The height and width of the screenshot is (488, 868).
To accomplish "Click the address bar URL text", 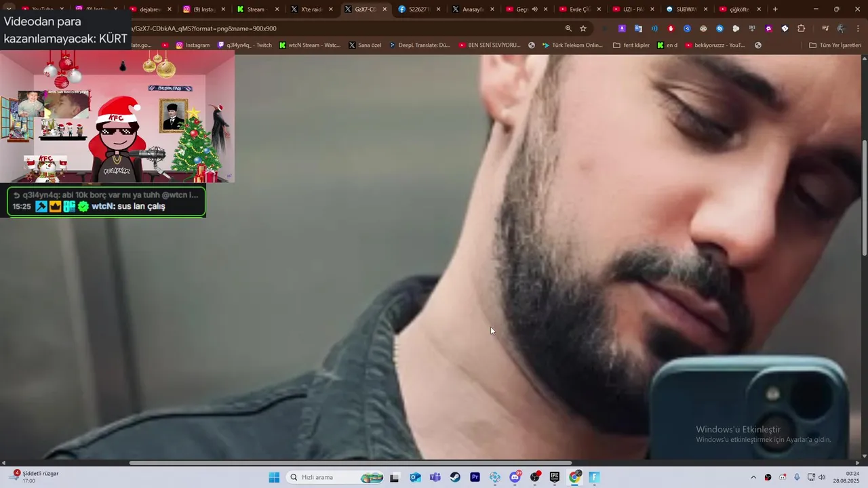I will 203,28.
